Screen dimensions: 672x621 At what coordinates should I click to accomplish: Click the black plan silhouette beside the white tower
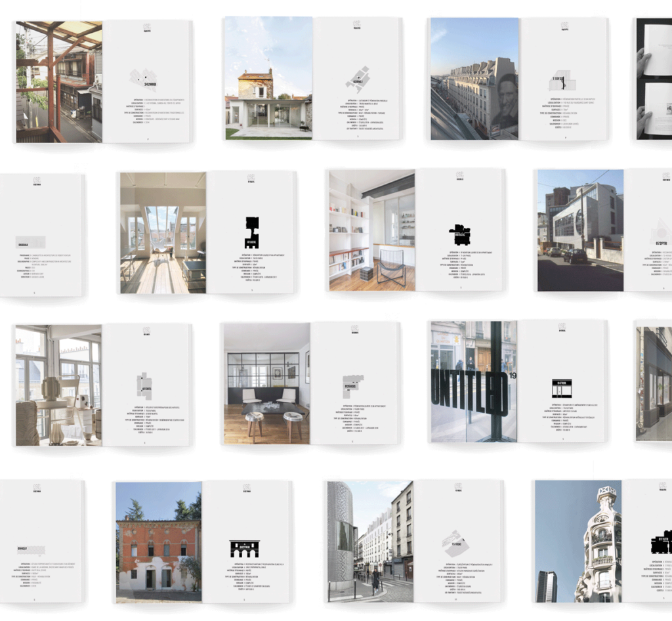(x=661, y=544)
